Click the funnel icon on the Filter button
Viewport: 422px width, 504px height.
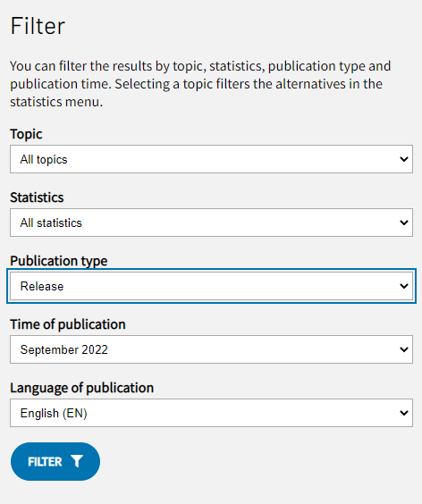click(77, 462)
